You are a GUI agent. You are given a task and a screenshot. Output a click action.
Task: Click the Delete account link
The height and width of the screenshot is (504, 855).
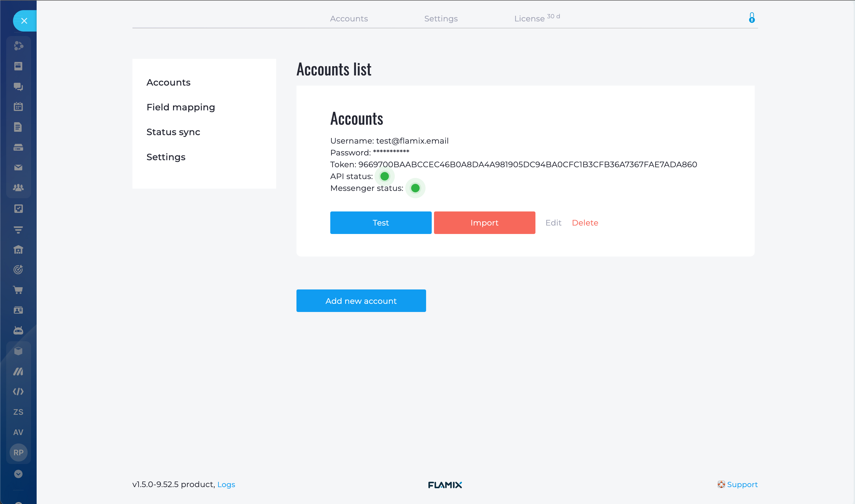point(585,223)
